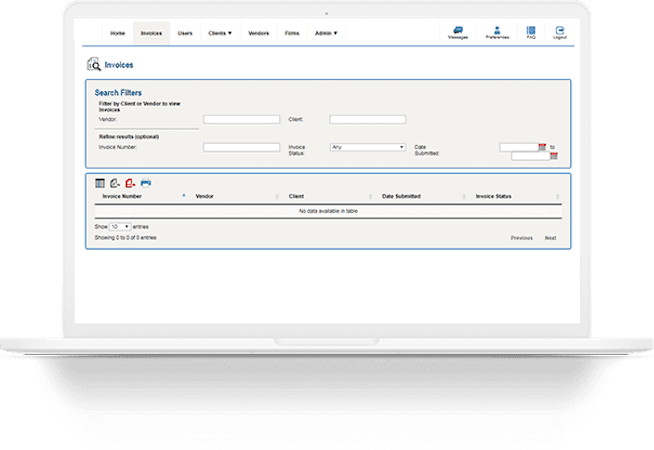Click the 'Refine results (optional)' label
654x450 pixels.
128,137
